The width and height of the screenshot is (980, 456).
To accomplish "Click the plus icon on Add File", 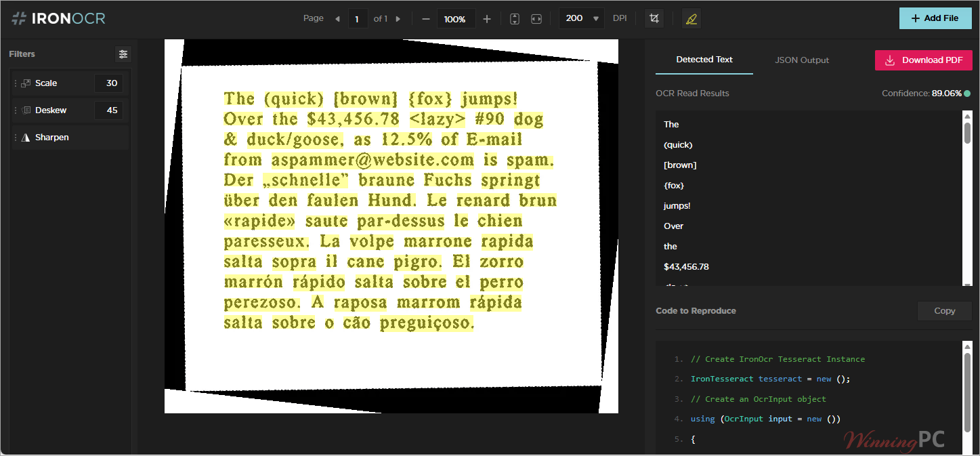I will point(916,18).
